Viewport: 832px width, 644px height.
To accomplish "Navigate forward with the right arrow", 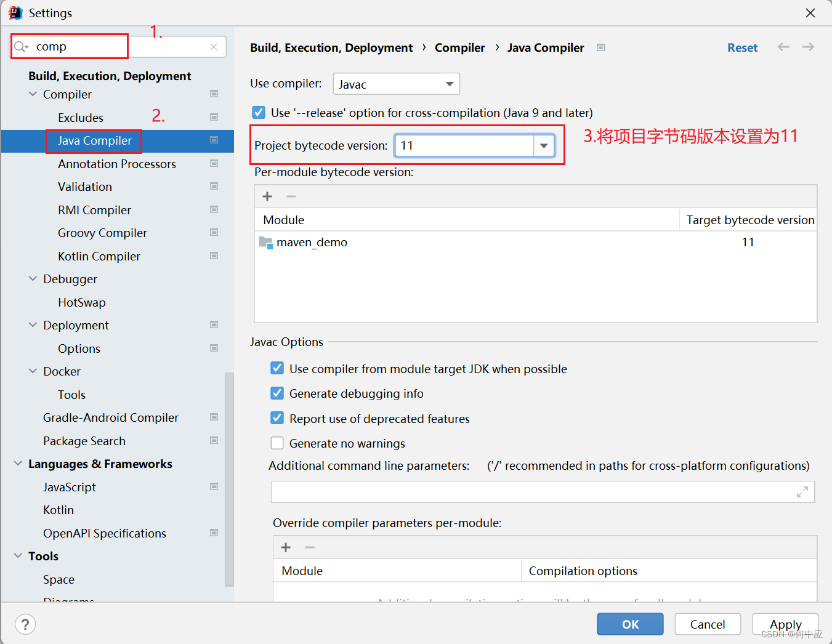I will (x=809, y=47).
